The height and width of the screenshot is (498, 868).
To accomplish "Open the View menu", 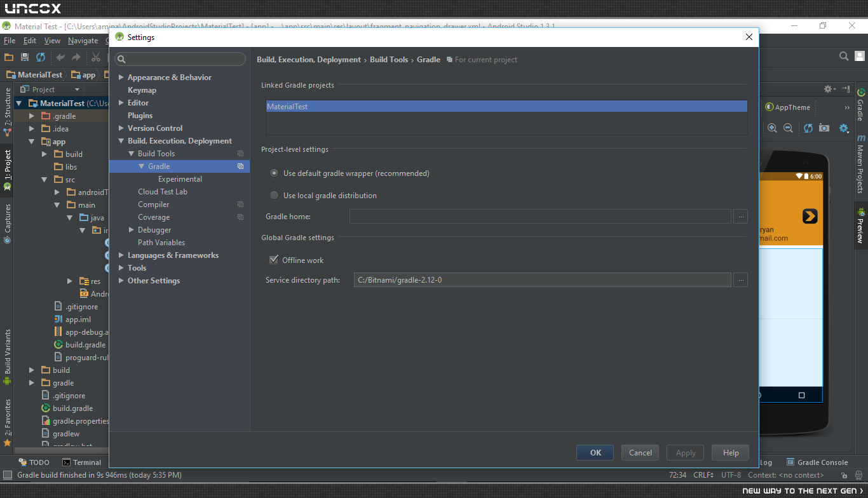I will click(52, 41).
